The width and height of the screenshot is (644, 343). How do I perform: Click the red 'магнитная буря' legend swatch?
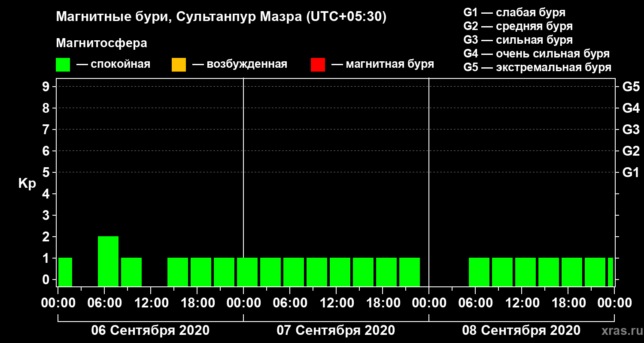tap(318, 65)
